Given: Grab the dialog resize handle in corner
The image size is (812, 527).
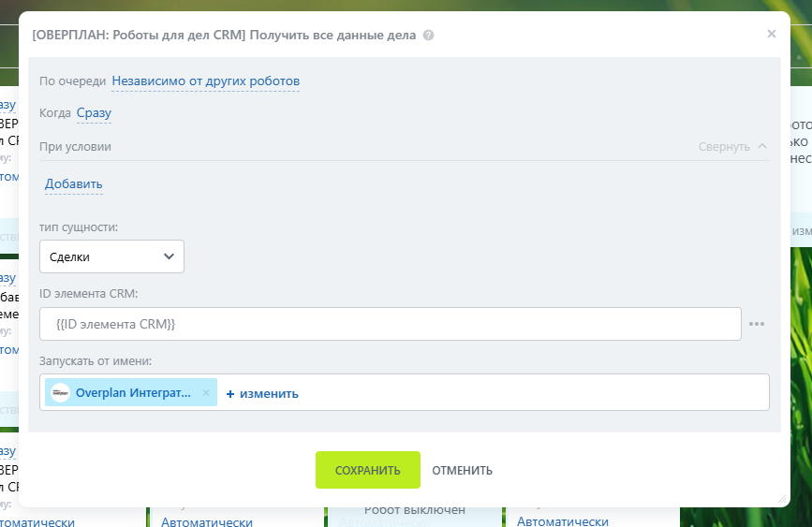Looking at the screenshot, I should [782, 500].
